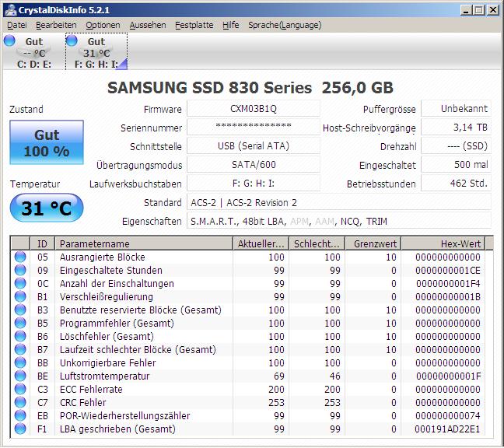The image size is (504, 448).
Task: Open the Sprache(Language) menu
Action: (285, 25)
